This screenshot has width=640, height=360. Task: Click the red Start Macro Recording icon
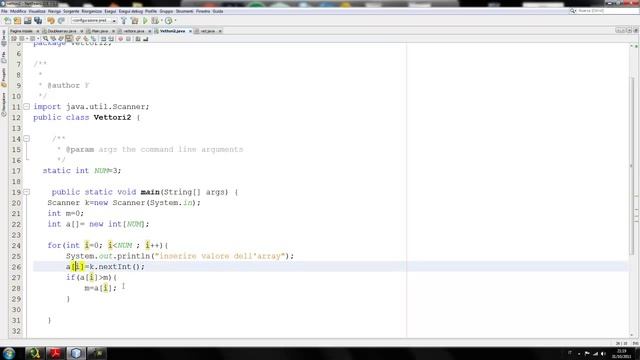(120, 39)
